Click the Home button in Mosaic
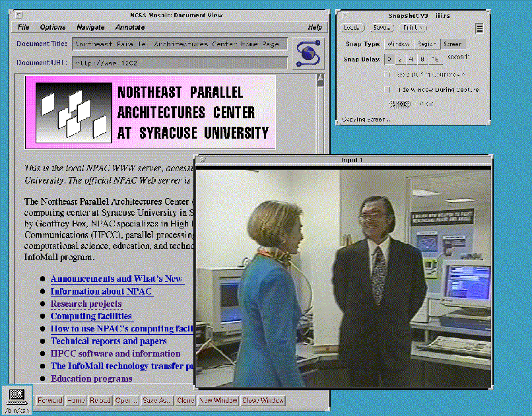Viewport: 532px width, 416px height. tap(76, 400)
